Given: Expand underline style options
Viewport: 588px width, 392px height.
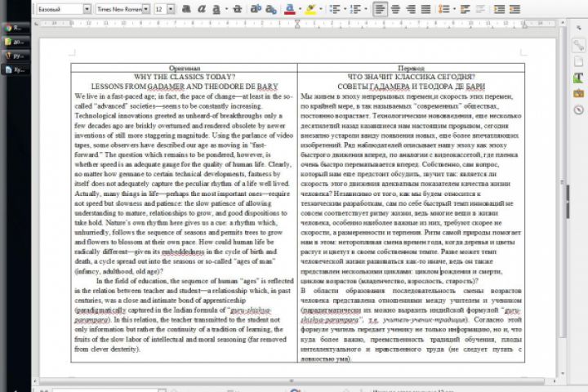Looking at the screenshot, I should [x=226, y=9].
